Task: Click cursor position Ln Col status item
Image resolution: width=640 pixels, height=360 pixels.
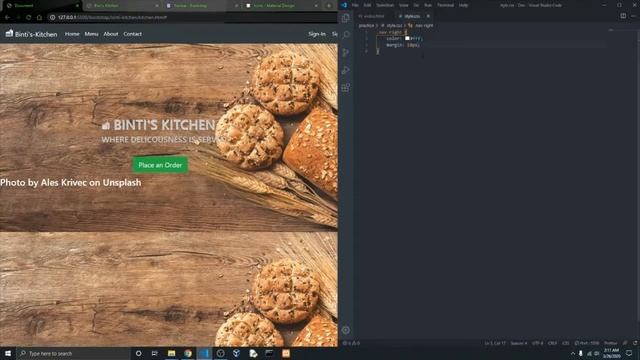Action: point(495,343)
